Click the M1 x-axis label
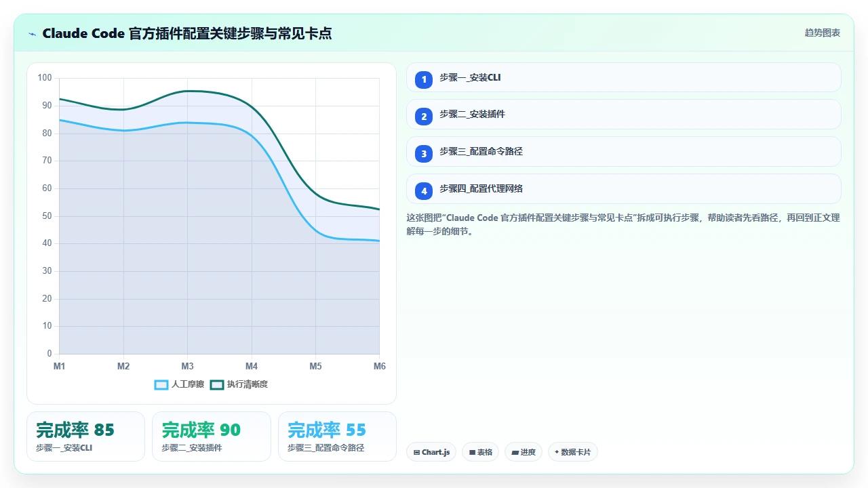Screen dimensions: 868x488 (60, 367)
